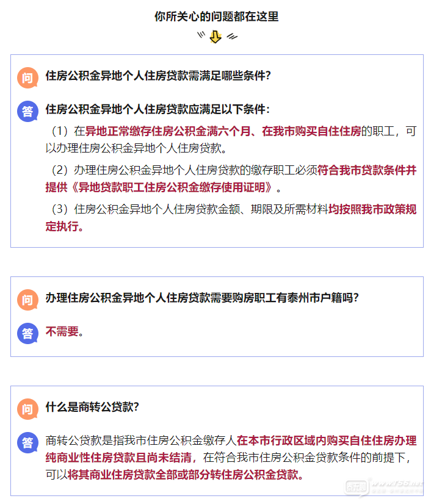The image size is (431, 504).
Task: Click the orange 问 icon beside 什么是商转公贷款
Action: [x=27, y=409]
